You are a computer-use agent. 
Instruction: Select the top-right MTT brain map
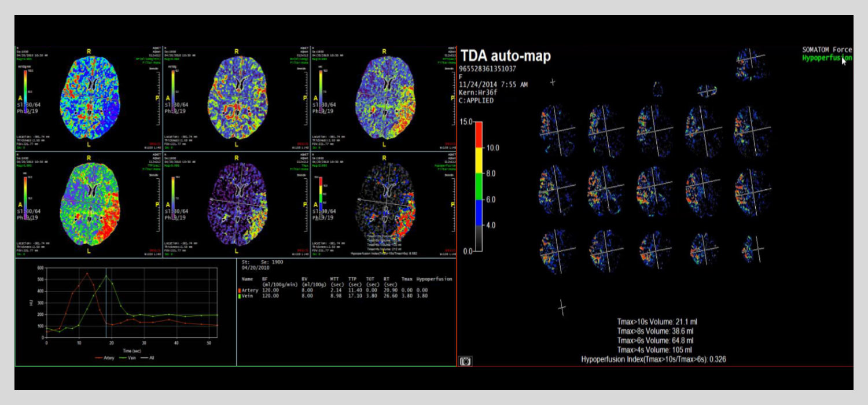click(385, 98)
